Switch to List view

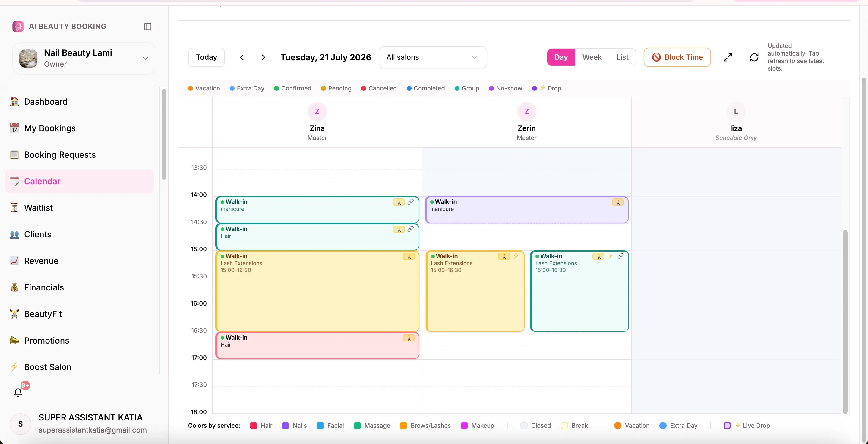[622, 57]
